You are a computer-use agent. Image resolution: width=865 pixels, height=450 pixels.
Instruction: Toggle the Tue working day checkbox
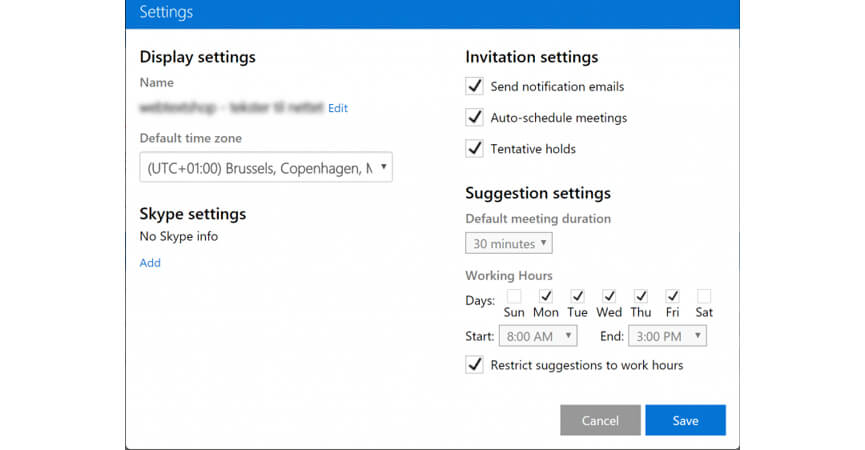(x=578, y=296)
